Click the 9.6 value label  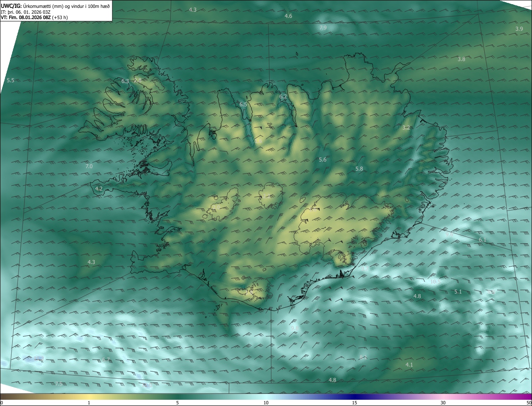coord(449,235)
